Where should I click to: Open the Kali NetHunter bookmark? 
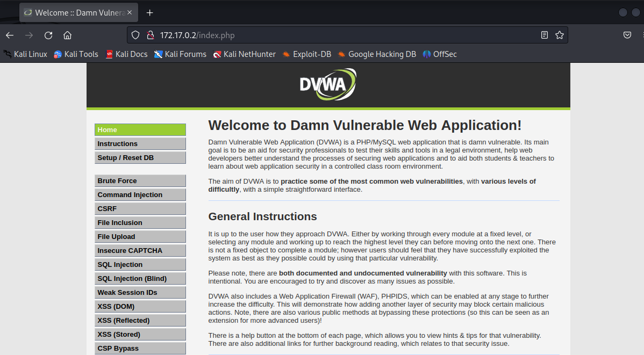click(x=245, y=54)
